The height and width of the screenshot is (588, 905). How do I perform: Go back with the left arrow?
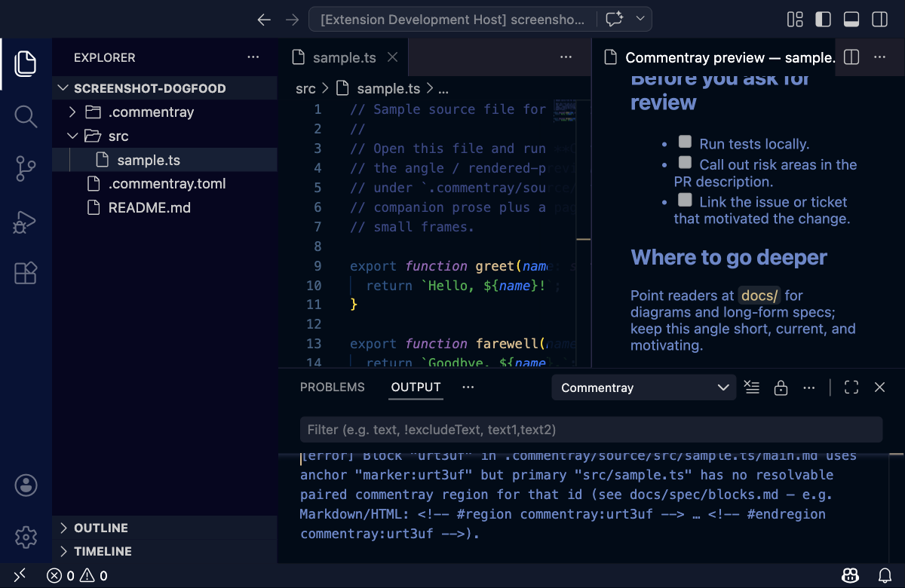[264, 20]
